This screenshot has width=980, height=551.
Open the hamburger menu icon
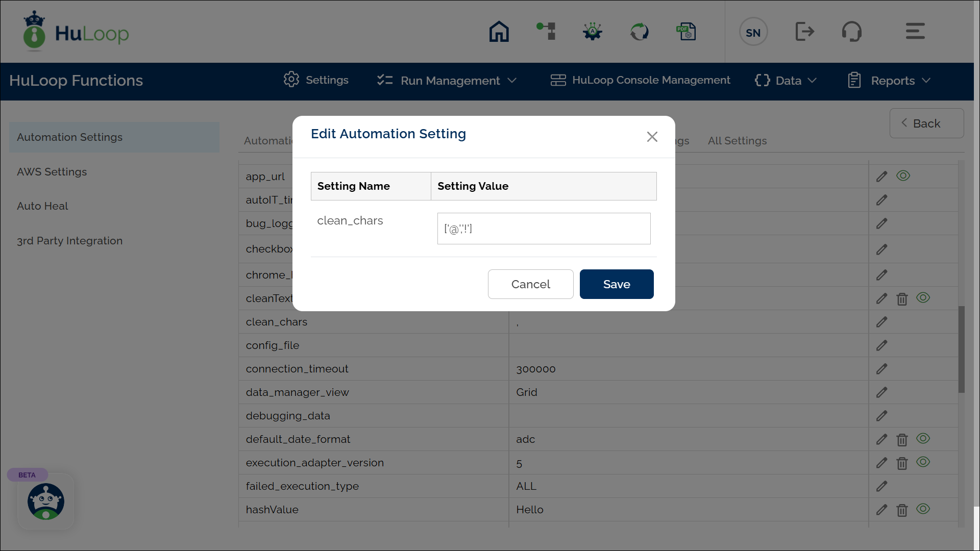pos(915,32)
